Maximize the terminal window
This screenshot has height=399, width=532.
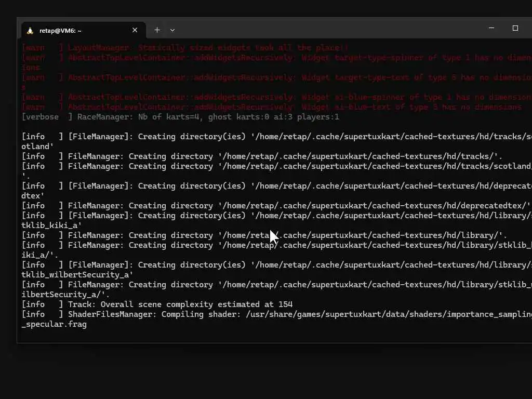pos(515,28)
